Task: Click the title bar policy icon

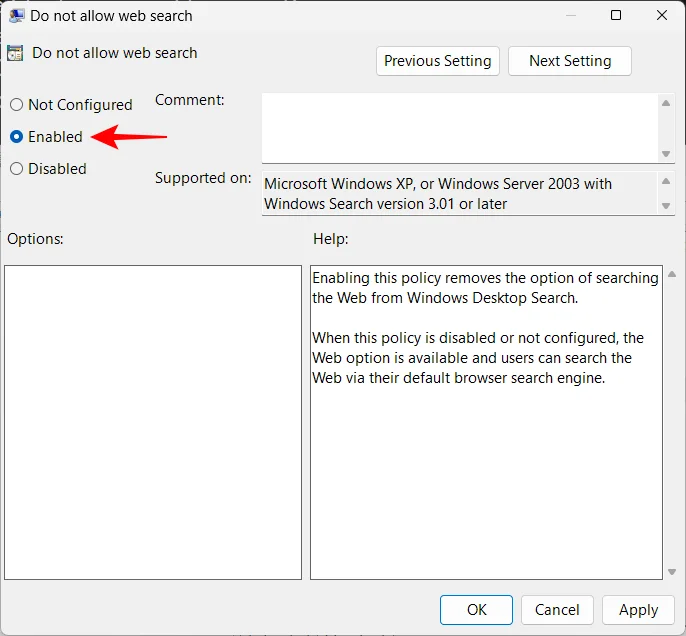Action: [16, 16]
